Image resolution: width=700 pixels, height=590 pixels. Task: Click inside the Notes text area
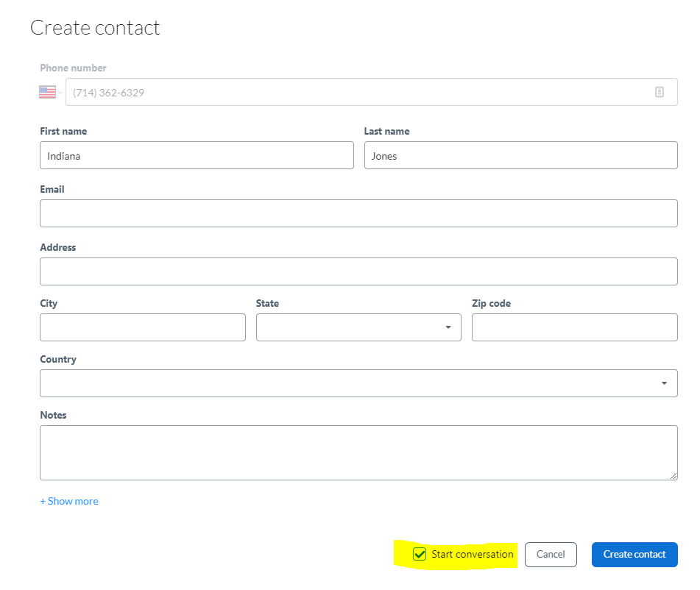click(359, 452)
